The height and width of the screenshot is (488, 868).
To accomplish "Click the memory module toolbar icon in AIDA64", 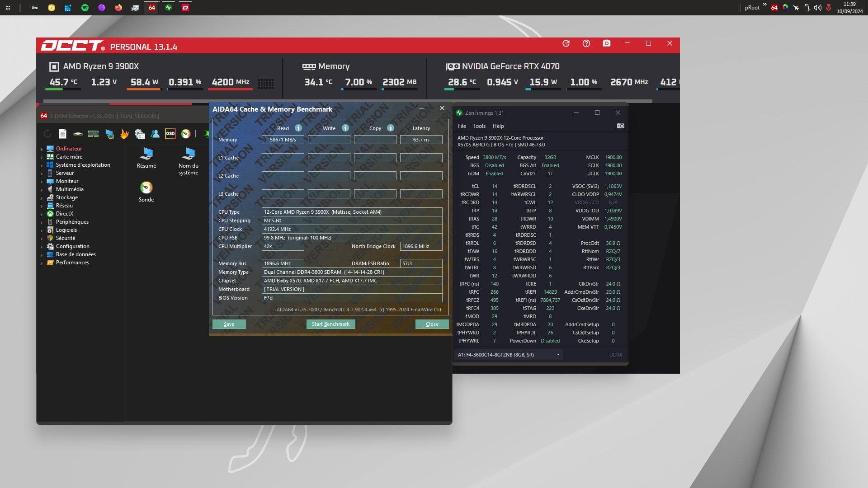I will coord(93,134).
